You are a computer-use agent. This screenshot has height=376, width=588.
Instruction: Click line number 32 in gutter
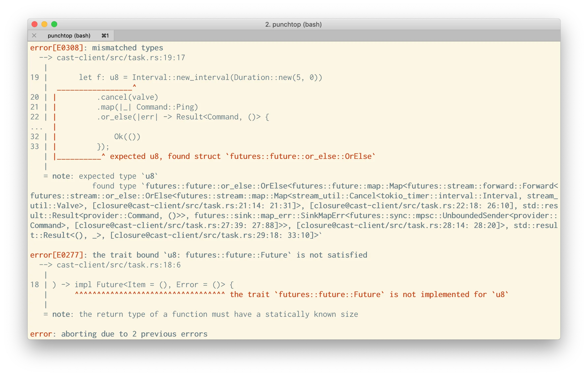click(x=35, y=137)
